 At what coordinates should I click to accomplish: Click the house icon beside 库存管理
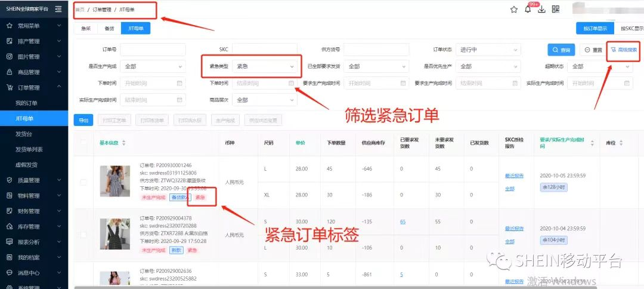coord(10,226)
